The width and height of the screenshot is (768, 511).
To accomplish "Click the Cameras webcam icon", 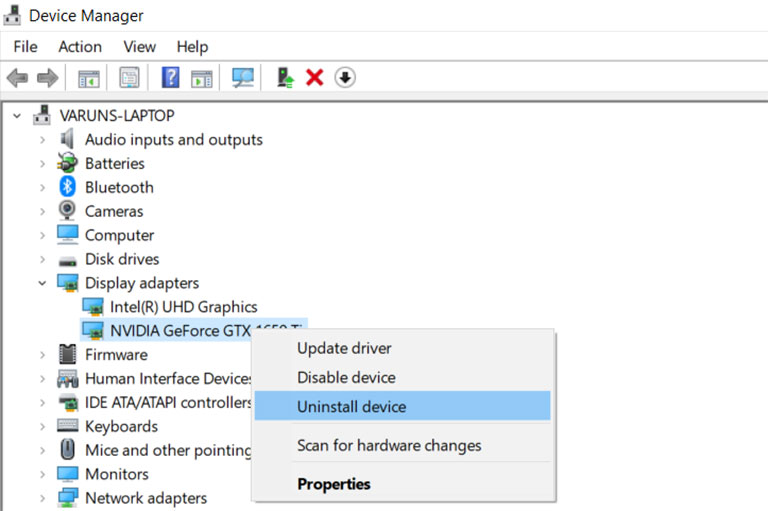I will 67,211.
